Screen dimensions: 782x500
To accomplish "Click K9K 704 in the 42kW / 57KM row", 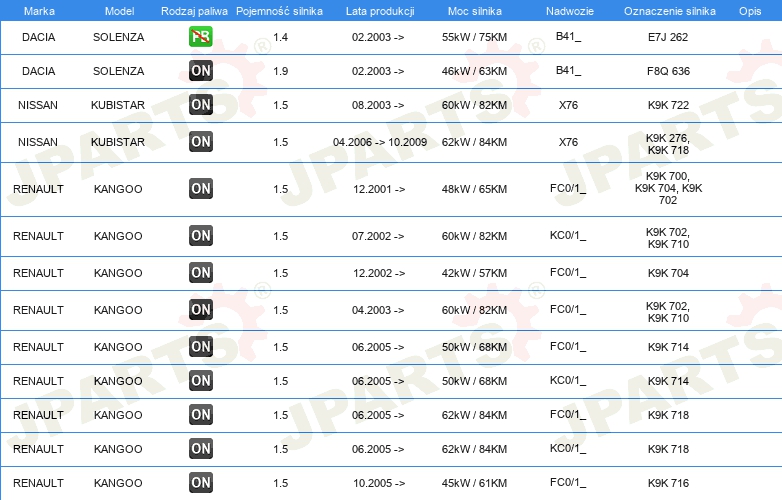I will pyautogui.click(x=668, y=273).
